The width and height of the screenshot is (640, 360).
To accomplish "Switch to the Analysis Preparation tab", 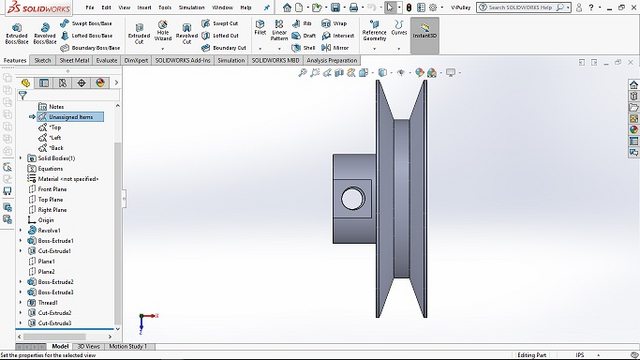I will pyautogui.click(x=332, y=60).
